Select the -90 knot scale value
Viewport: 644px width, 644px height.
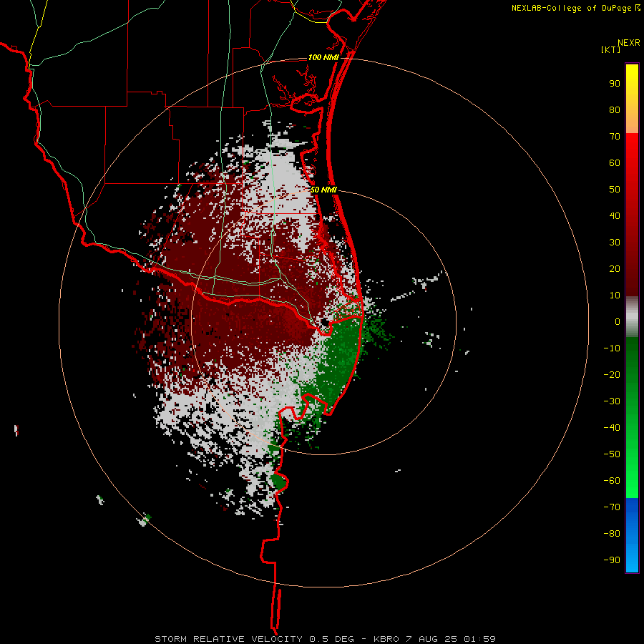[612, 560]
